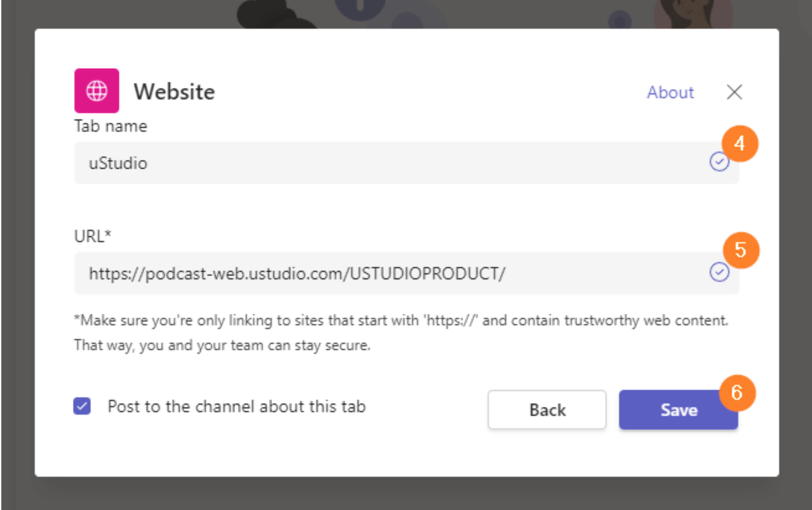
Task: Click the https security notice text
Action: tap(401, 333)
